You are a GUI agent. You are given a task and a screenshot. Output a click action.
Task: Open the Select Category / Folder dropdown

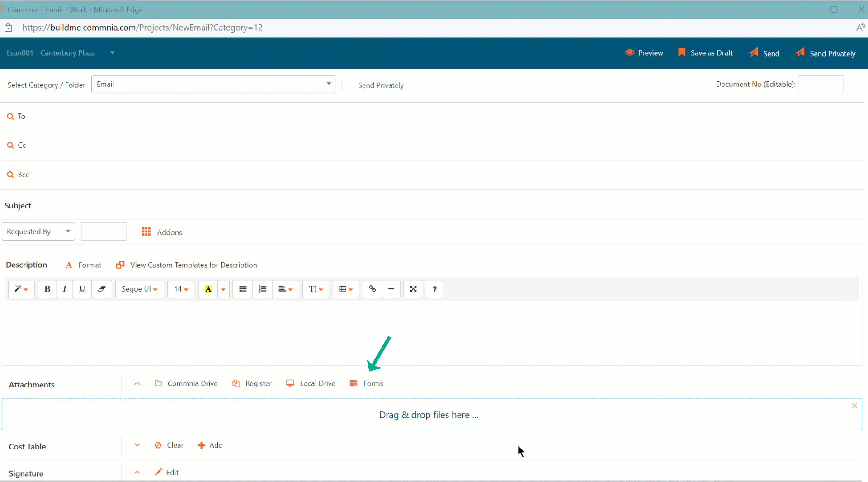tap(213, 84)
